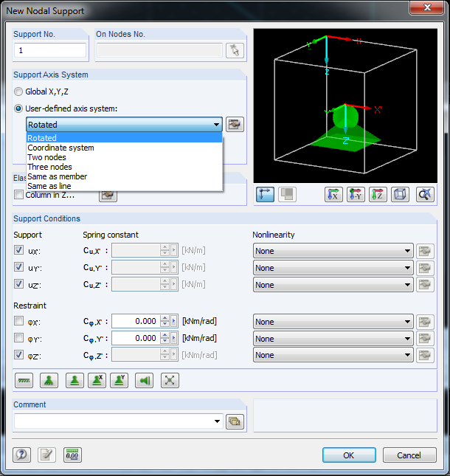The width and height of the screenshot is (450, 476).
Task: Choose Same as line option
Action: point(125,186)
